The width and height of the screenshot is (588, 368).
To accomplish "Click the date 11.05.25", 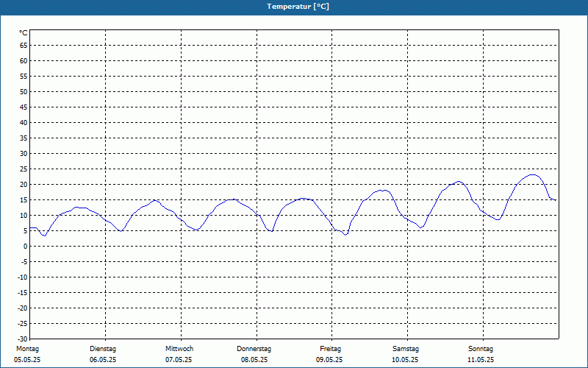I will [x=481, y=360].
